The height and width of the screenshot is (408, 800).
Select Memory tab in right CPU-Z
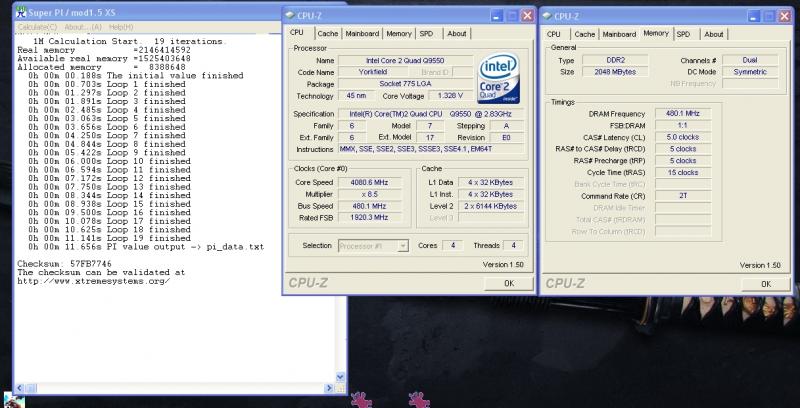click(x=656, y=33)
